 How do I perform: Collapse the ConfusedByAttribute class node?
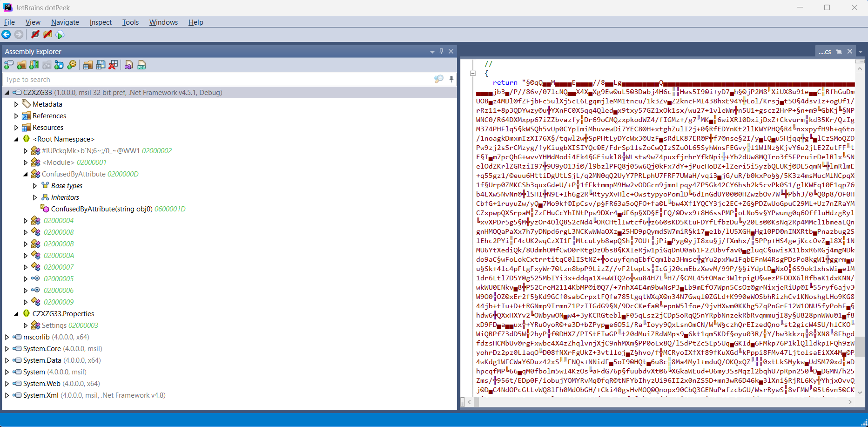tap(26, 174)
